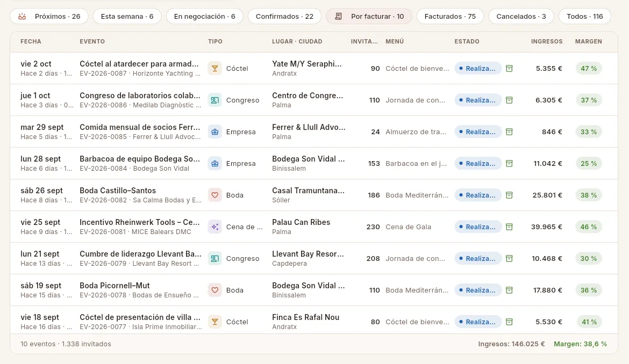Click archive icon in vie 2 oct row
The height and width of the screenshot is (364, 629).
(509, 69)
